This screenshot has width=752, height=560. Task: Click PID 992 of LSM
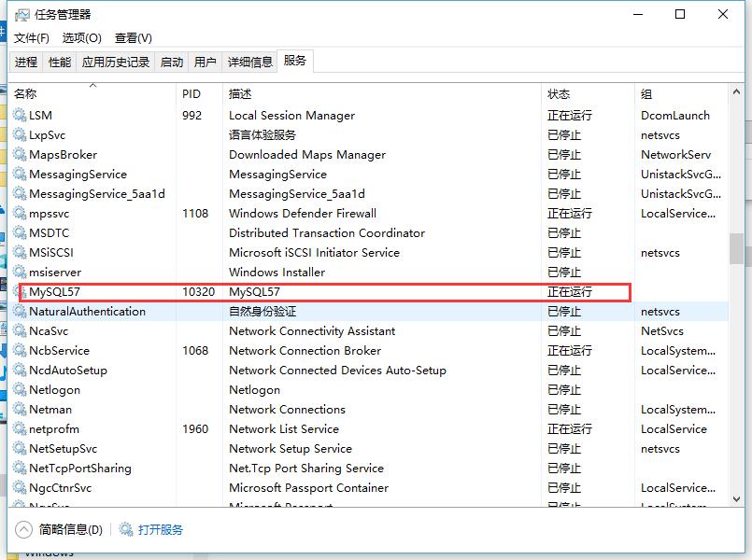192,115
